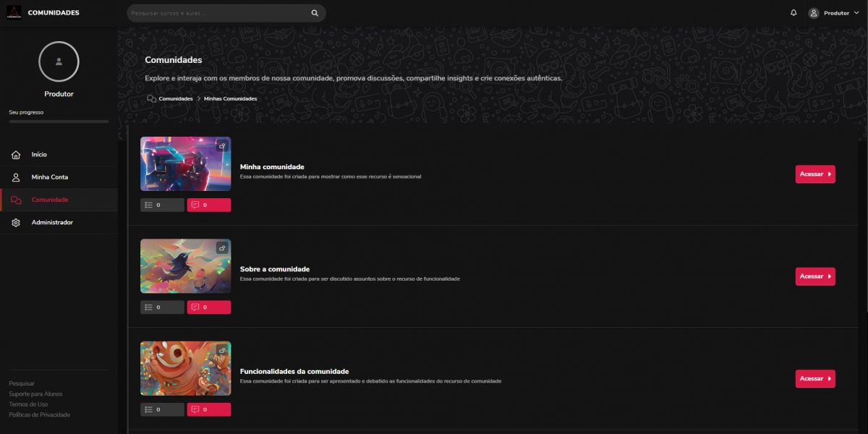Open the Termos de Uso footer link
Image resolution: width=868 pixels, height=434 pixels.
(28, 404)
